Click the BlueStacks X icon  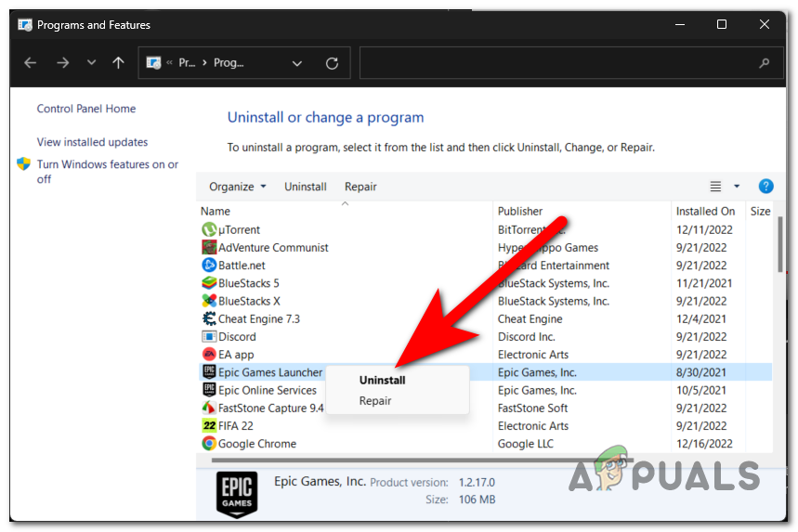pos(209,301)
